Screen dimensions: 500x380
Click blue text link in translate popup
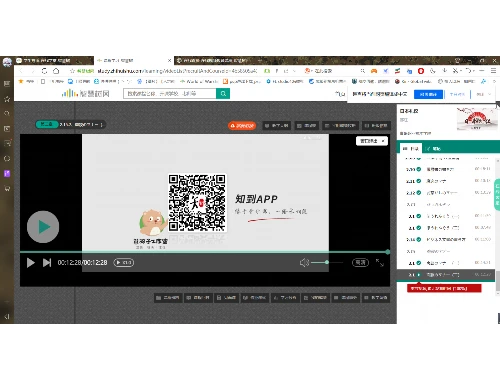457,94
